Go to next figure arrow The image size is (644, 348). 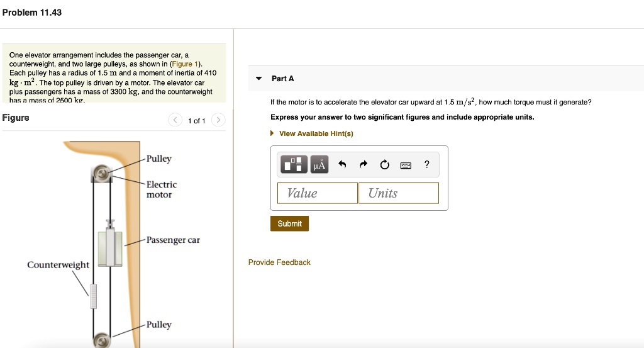(x=218, y=120)
